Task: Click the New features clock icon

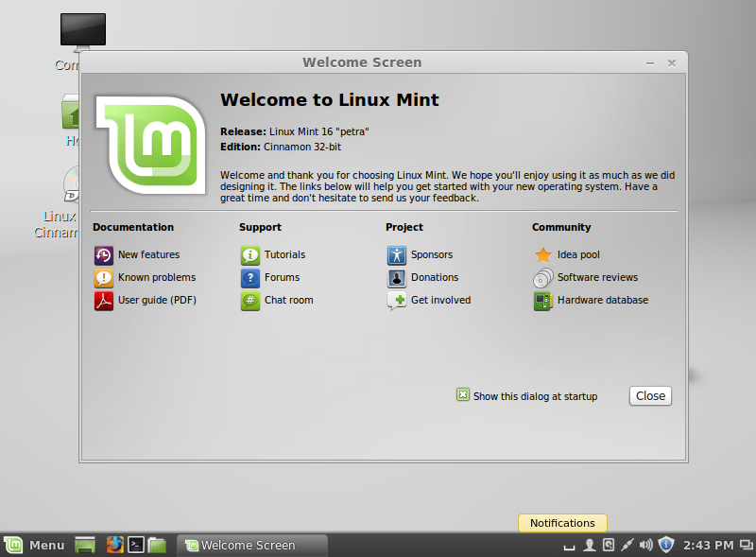Action: [104, 255]
